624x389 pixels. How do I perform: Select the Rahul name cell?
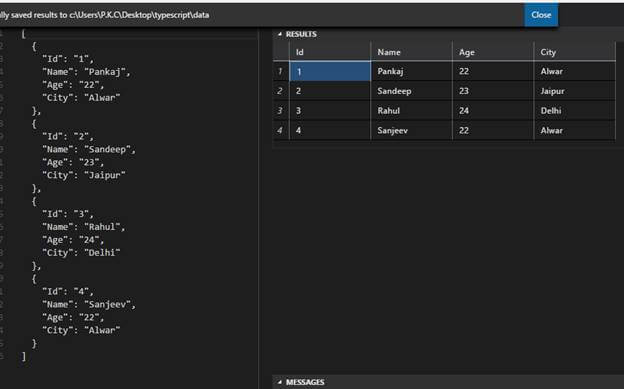click(411, 111)
